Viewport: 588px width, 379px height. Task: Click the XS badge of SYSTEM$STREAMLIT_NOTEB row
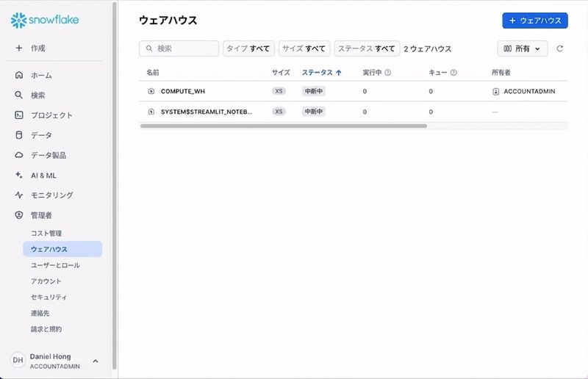279,112
